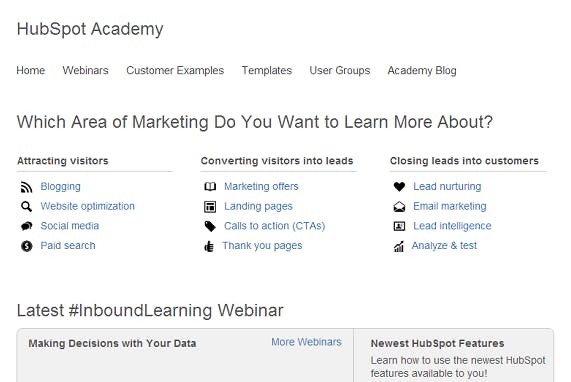
Task: Click the magnifying glass icon for Website optimization
Action: click(x=26, y=206)
